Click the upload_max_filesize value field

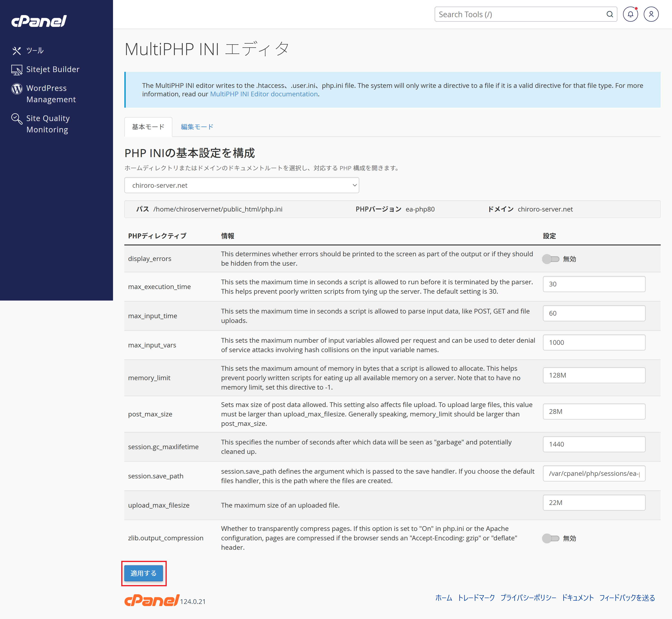[594, 502]
